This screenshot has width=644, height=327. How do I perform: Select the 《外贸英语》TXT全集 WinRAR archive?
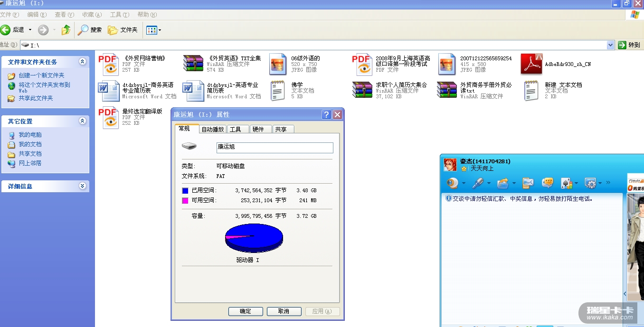coord(222,64)
